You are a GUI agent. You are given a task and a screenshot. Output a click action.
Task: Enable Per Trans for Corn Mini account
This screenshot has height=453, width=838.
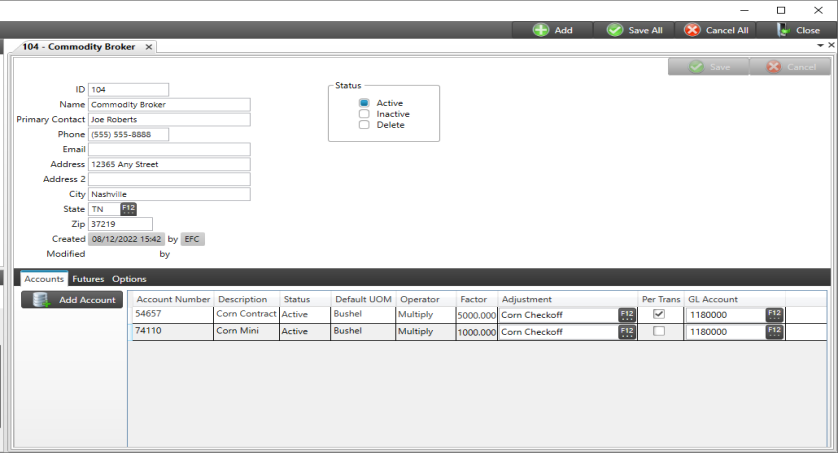(658, 331)
